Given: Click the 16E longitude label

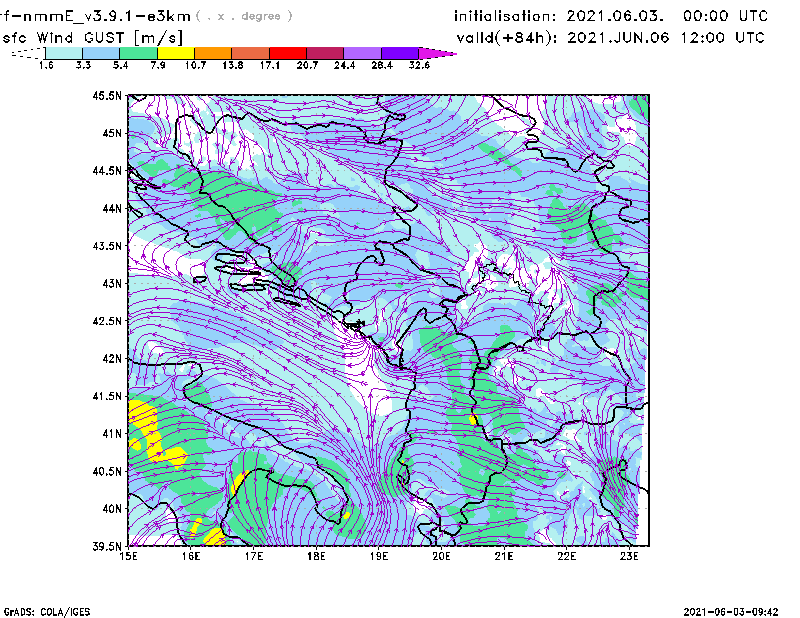Looking at the screenshot, I should [x=191, y=556].
